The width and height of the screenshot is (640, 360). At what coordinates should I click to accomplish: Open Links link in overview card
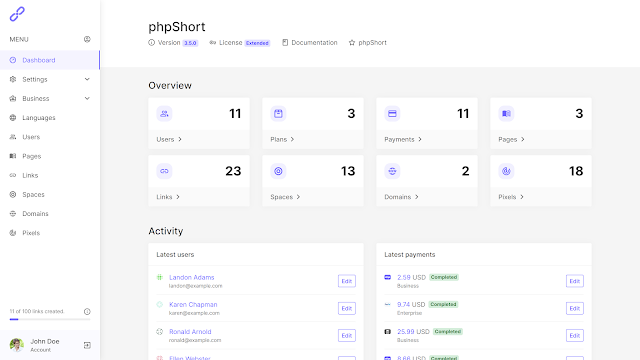click(168, 197)
